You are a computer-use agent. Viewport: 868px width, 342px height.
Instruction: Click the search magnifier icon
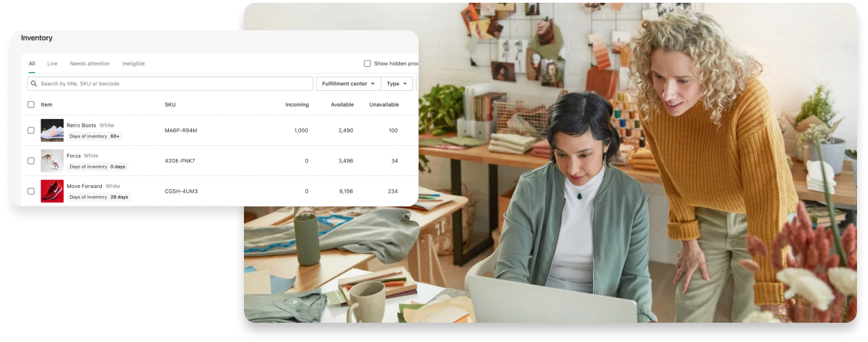pyautogui.click(x=34, y=84)
